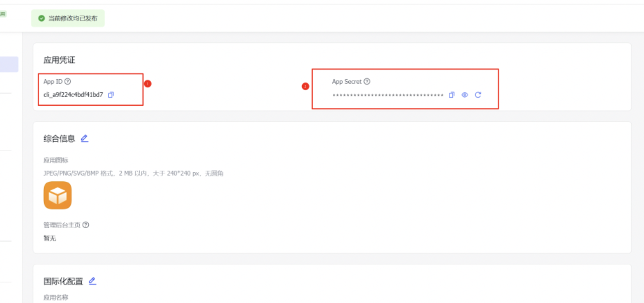Click the masked App Secret asterisks
This screenshot has height=303, width=644.
(x=388, y=95)
